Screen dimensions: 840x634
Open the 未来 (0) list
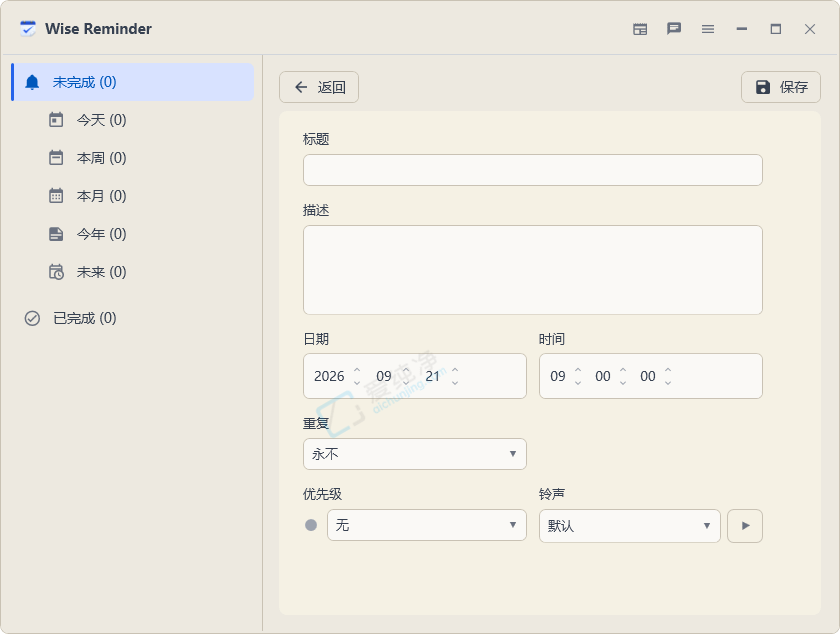pos(132,272)
